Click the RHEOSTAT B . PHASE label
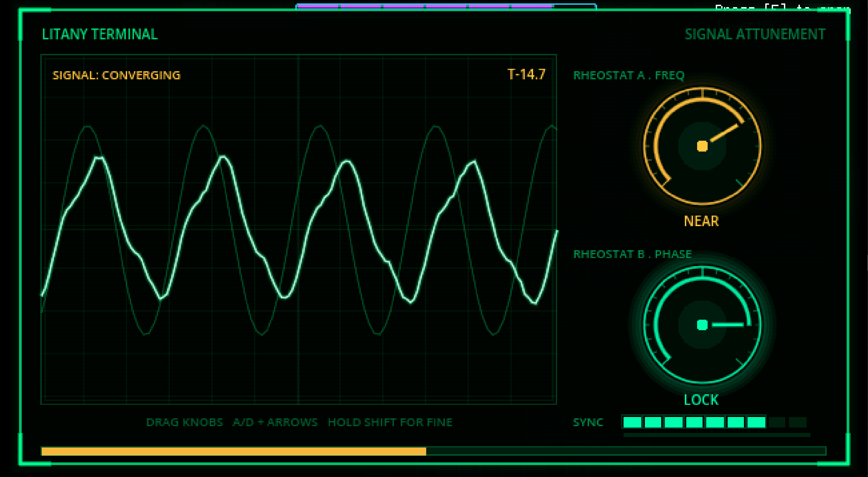This screenshot has width=868, height=477. pyautogui.click(x=632, y=254)
